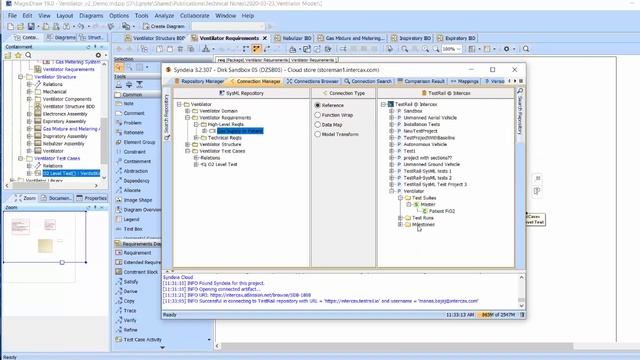
Task: Select the Legend tool in palette
Action: click(131, 219)
